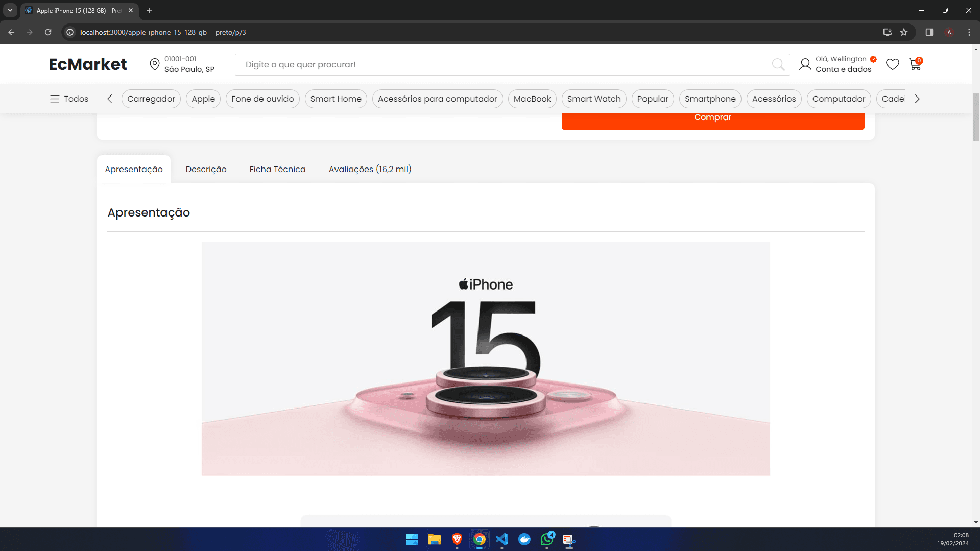Click the site information icon in address bar
This screenshot has height=551, width=980.
(x=70, y=32)
